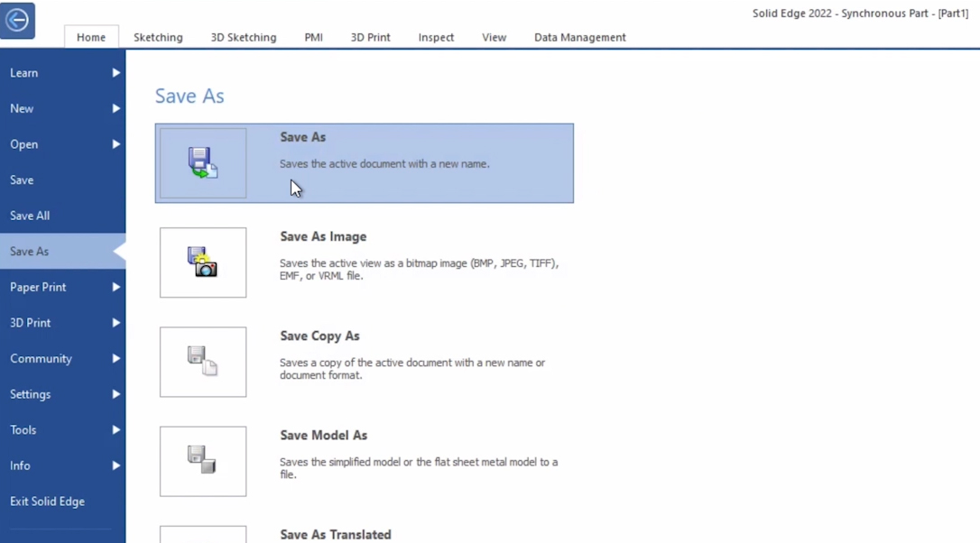Choose Settings in the sidebar
Image resolution: width=980 pixels, height=543 pixels.
coord(62,394)
